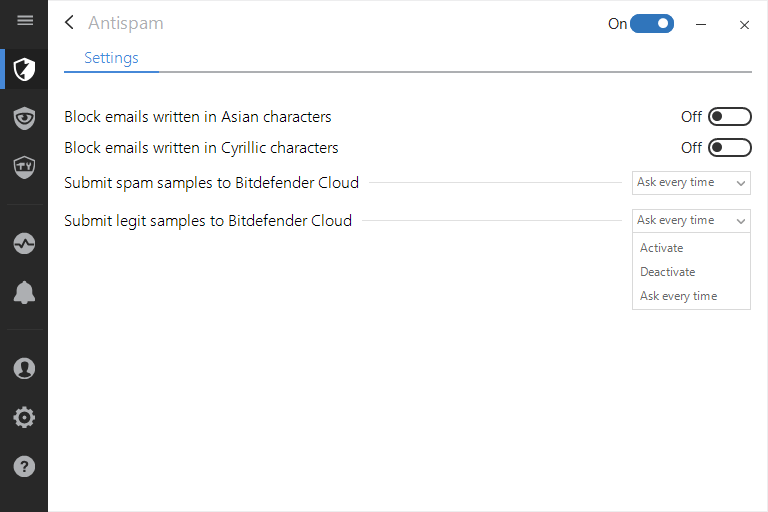Open the Protection shield section
Image resolution: width=768 pixels, height=512 pixels.
[24, 69]
